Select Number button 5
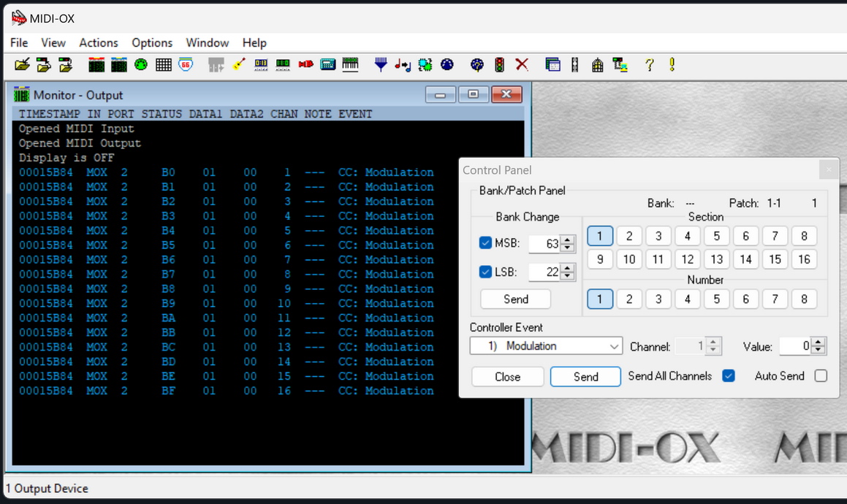 pos(717,299)
